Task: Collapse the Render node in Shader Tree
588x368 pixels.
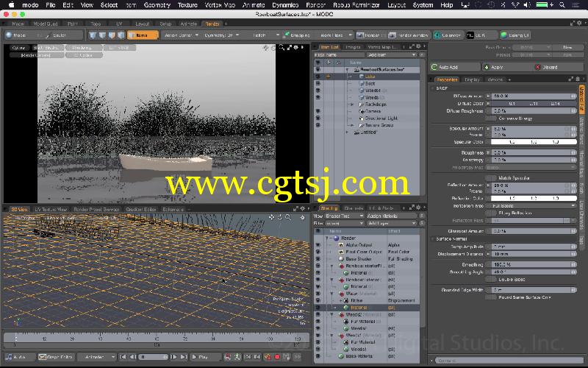Action: [327, 238]
